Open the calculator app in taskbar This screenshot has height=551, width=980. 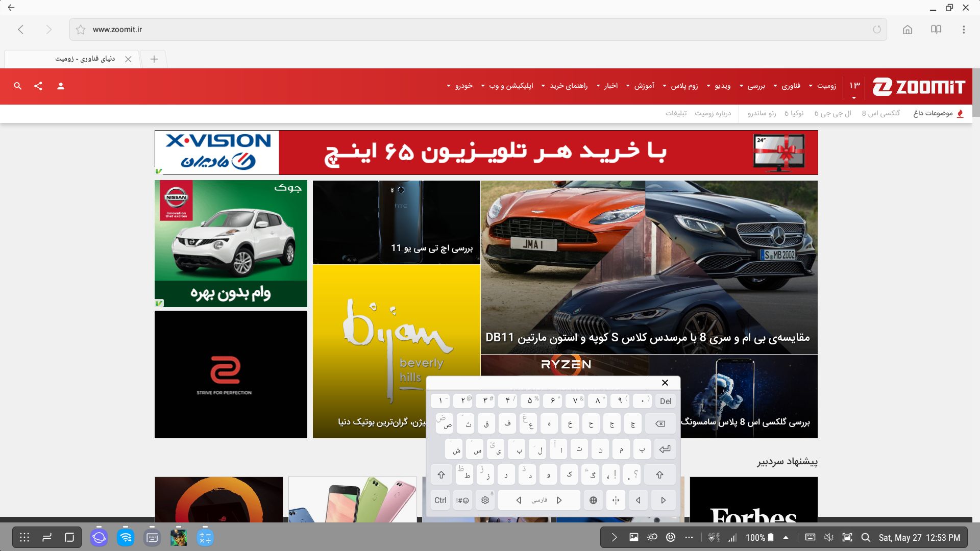click(x=205, y=538)
